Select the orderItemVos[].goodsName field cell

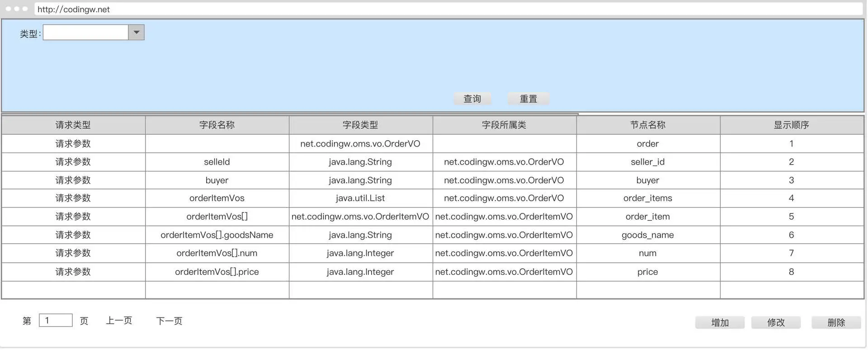tap(217, 235)
